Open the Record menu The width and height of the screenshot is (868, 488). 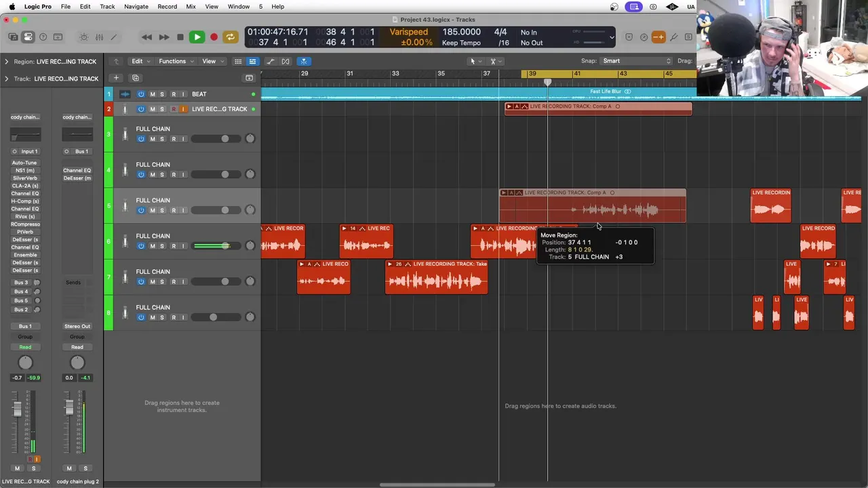coord(167,6)
